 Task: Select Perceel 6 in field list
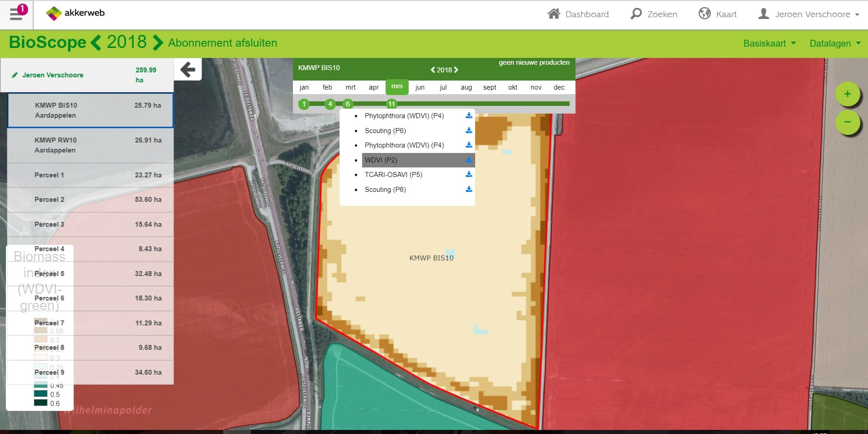point(90,298)
